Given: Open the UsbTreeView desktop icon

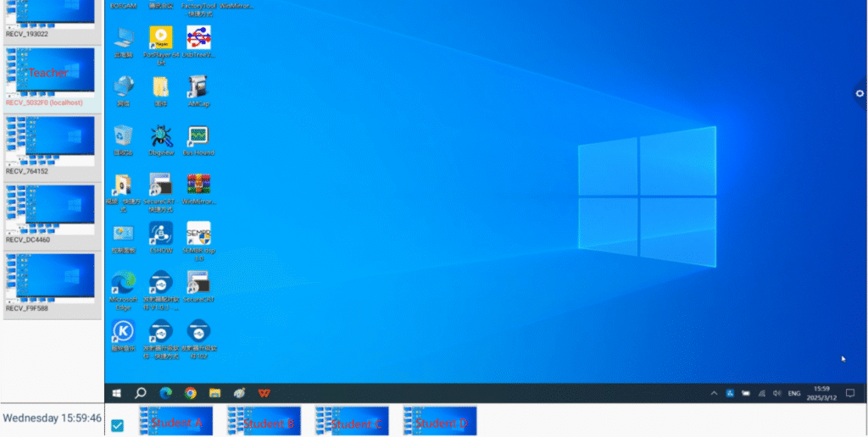Looking at the screenshot, I should [x=198, y=37].
